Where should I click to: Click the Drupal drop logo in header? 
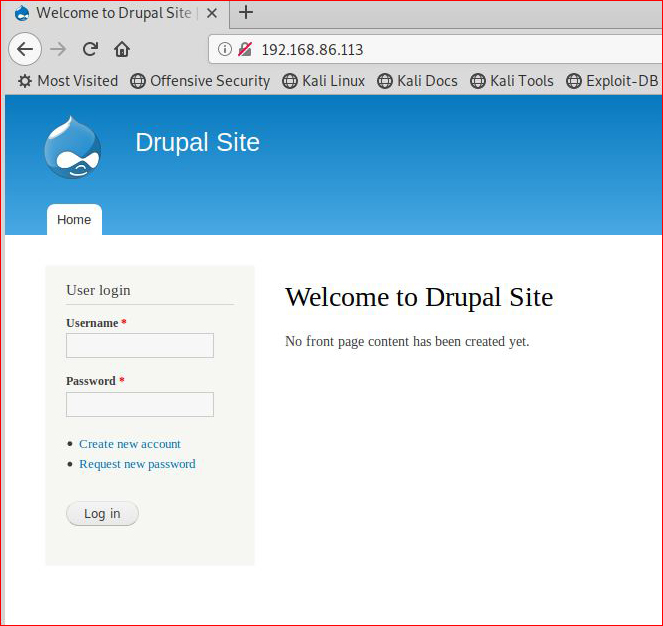[x=73, y=147]
